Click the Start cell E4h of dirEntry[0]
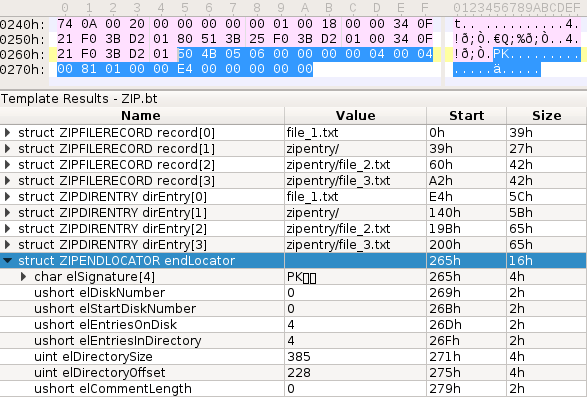Viewport: 587px width, 397px height. click(x=441, y=197)
